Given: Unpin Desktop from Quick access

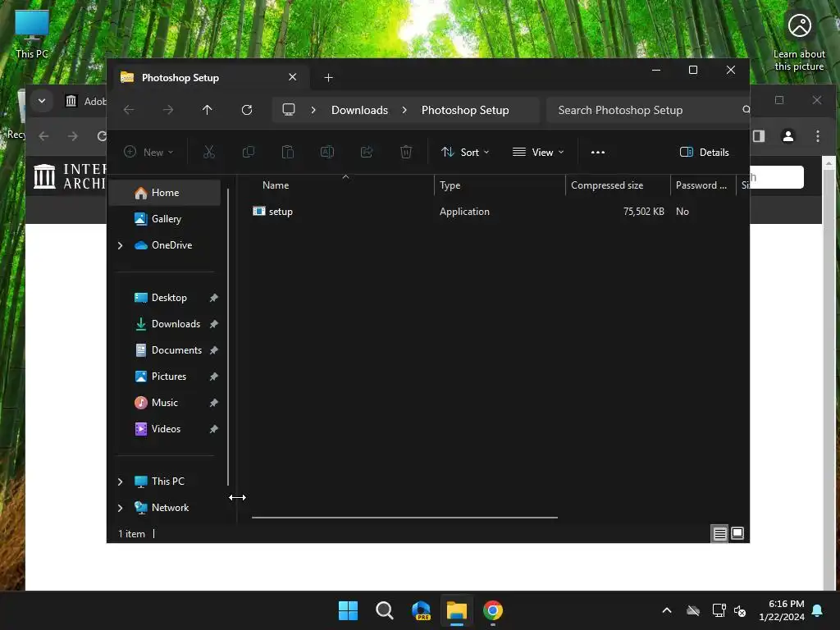Looking at the screenshot, I should click(214, 298).
